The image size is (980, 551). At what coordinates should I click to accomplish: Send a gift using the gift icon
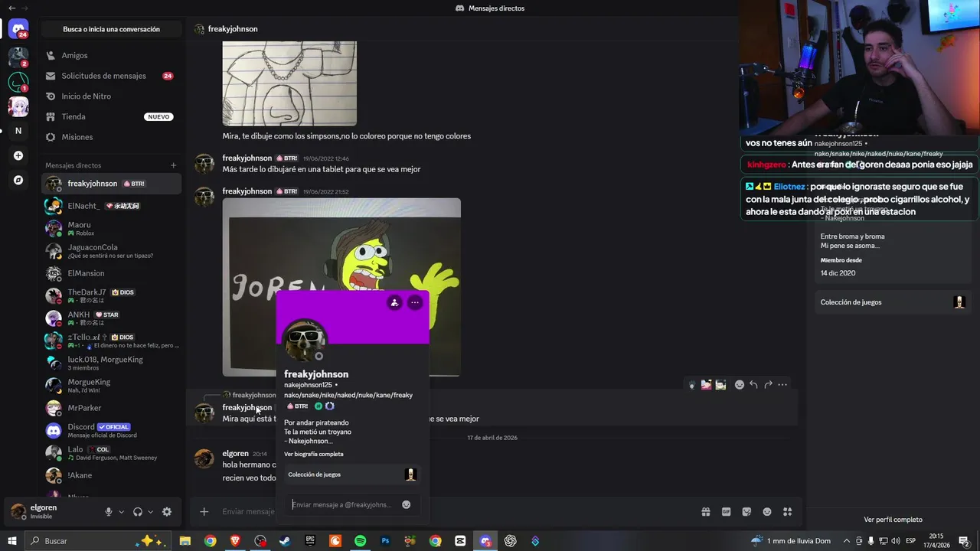[706, 512]
